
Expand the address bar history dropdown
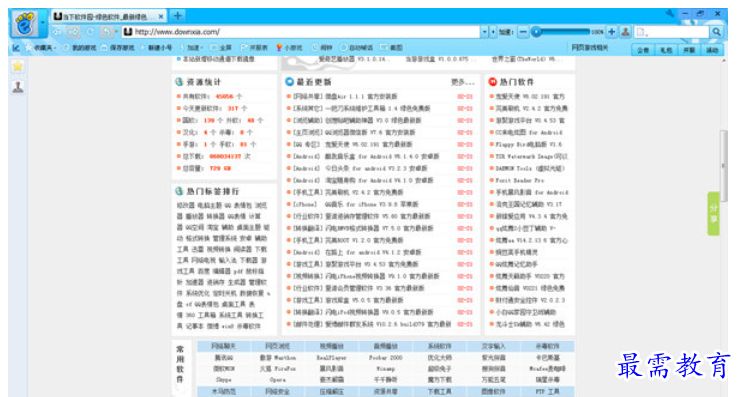point(484,32)
